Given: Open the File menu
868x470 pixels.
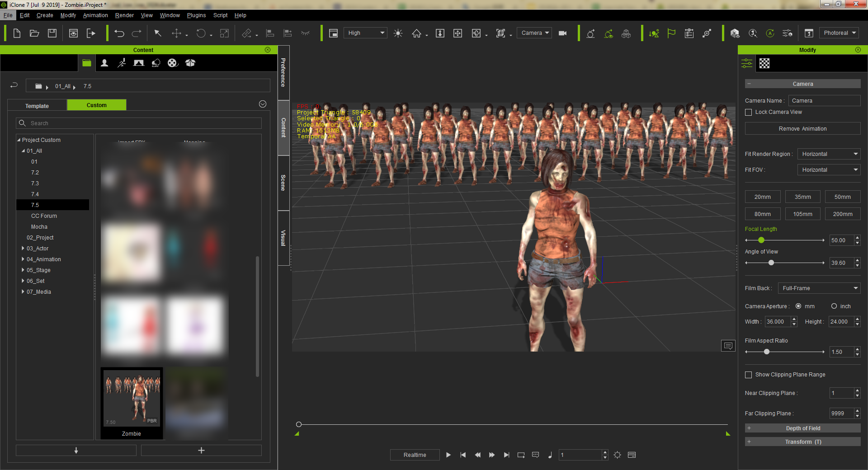Looking at the screenshot, I should [x=8, y=15].
